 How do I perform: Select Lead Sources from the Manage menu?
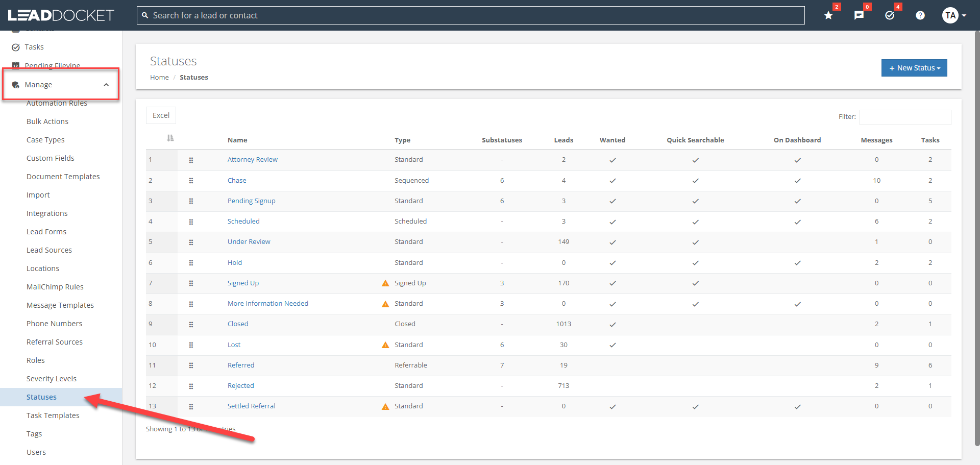click(x=49, y=250)
